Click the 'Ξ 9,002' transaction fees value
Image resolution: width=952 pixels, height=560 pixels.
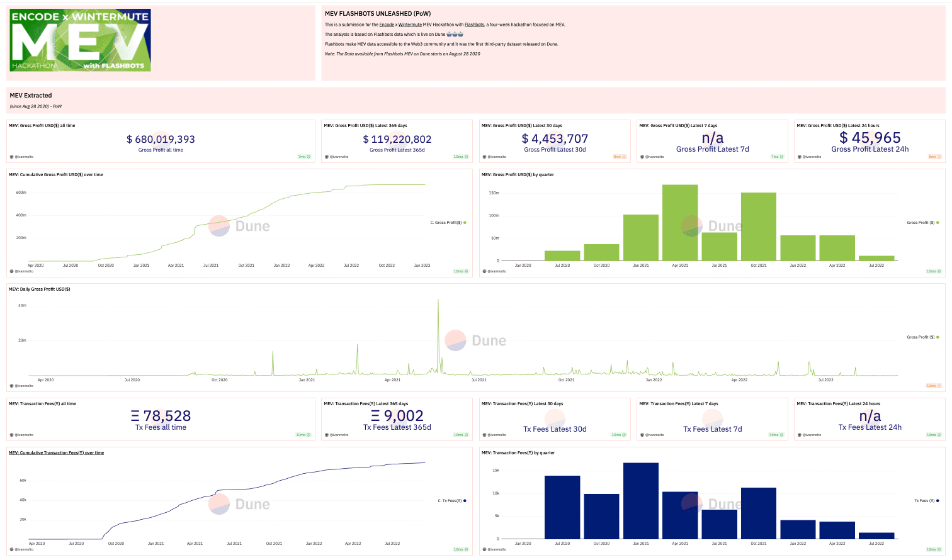click(x=397, y=416)
